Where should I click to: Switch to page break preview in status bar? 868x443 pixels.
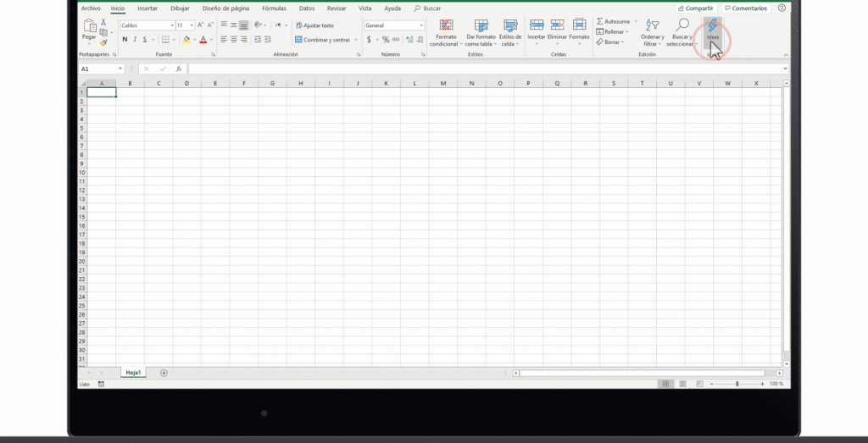tap(699, 383)
